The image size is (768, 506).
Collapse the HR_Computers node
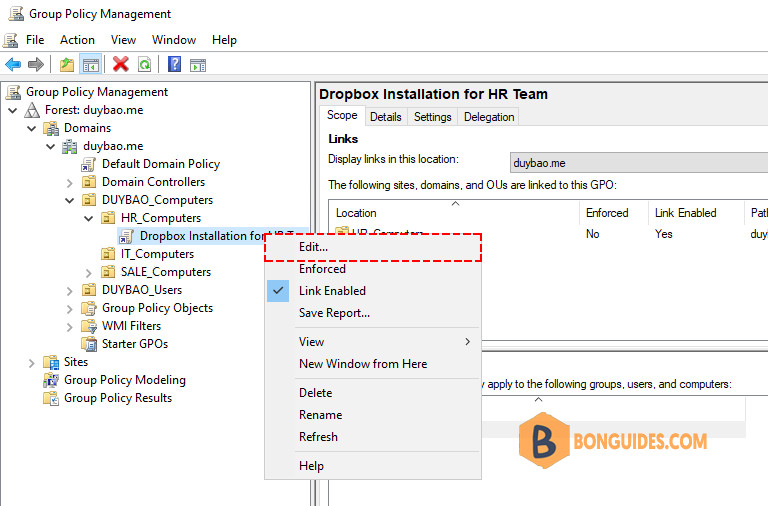pyautogui.click(x=89, y=218)
